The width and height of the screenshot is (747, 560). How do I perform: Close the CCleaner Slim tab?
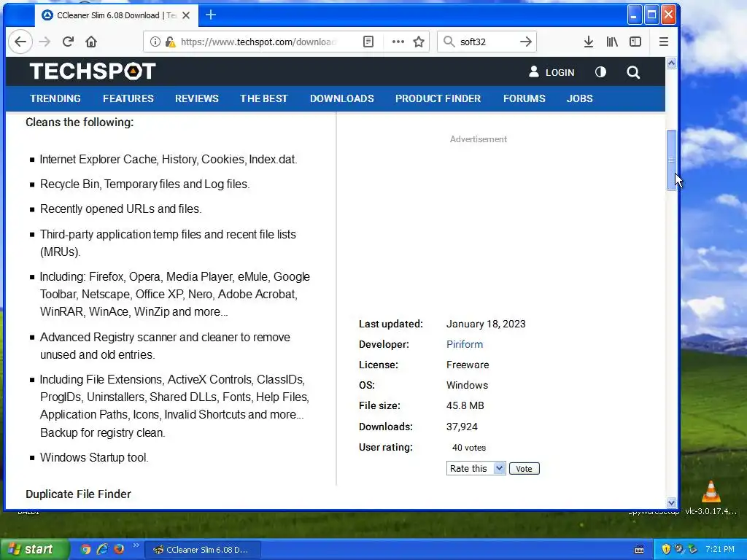click(x=186, y=15)
